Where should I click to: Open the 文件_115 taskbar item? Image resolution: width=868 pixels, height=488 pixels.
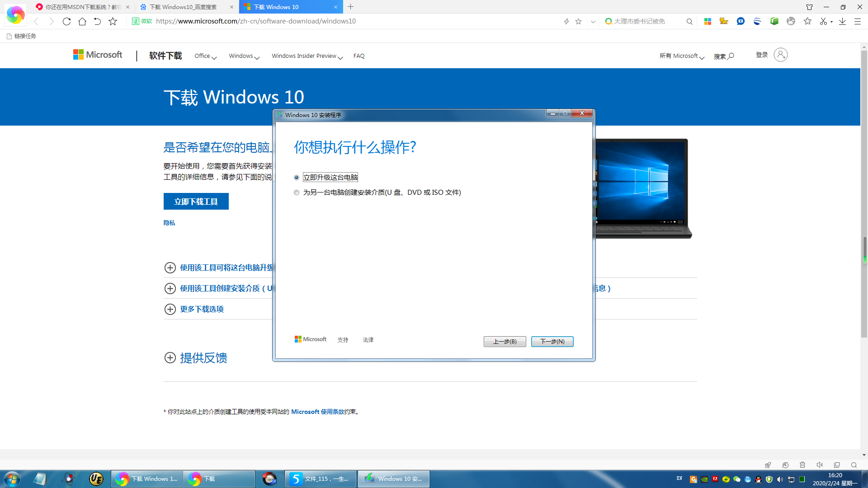321,479
